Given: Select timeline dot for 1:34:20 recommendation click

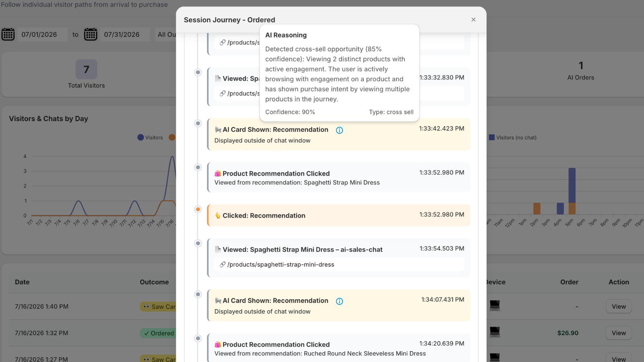Looking at the screenshot, I should 198,338.
